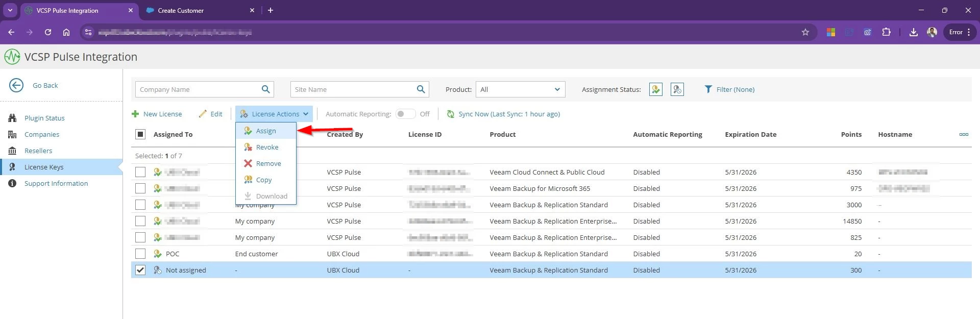
Task: Check the POC license row checkbox
Action: point(140,254)
